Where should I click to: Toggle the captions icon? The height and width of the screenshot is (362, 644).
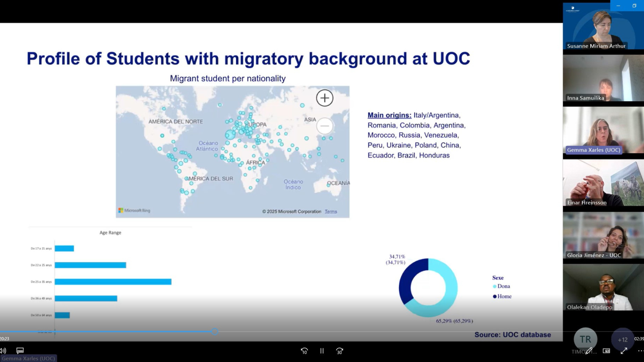20,351
